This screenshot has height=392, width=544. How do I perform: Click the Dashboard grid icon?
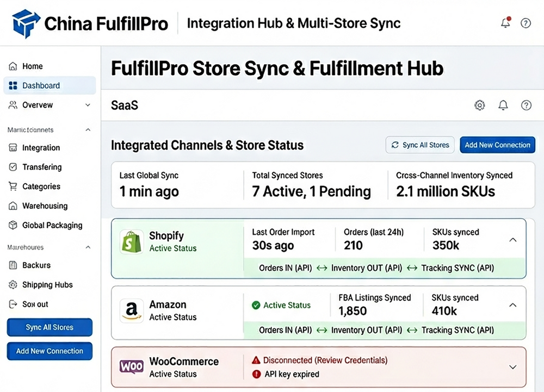(x=13, y=85)
